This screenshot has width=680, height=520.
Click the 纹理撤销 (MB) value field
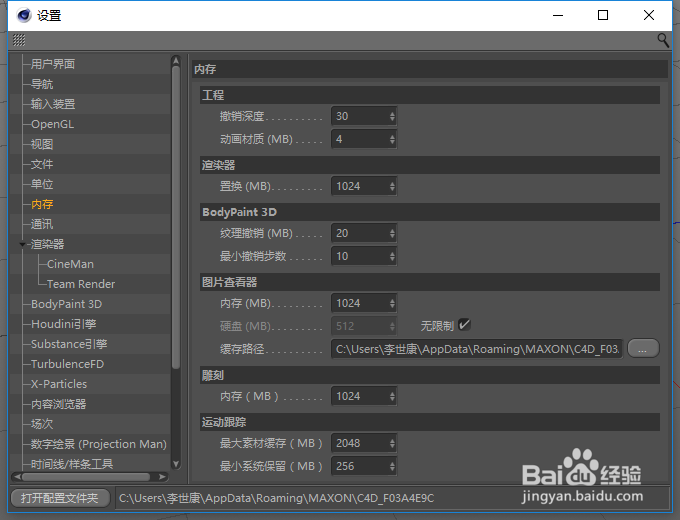360,233
